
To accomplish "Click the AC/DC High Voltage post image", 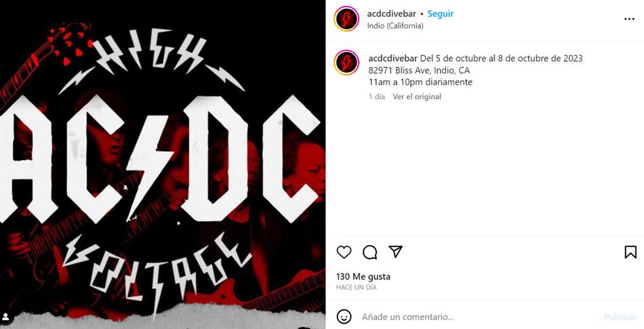I will 163,164.
